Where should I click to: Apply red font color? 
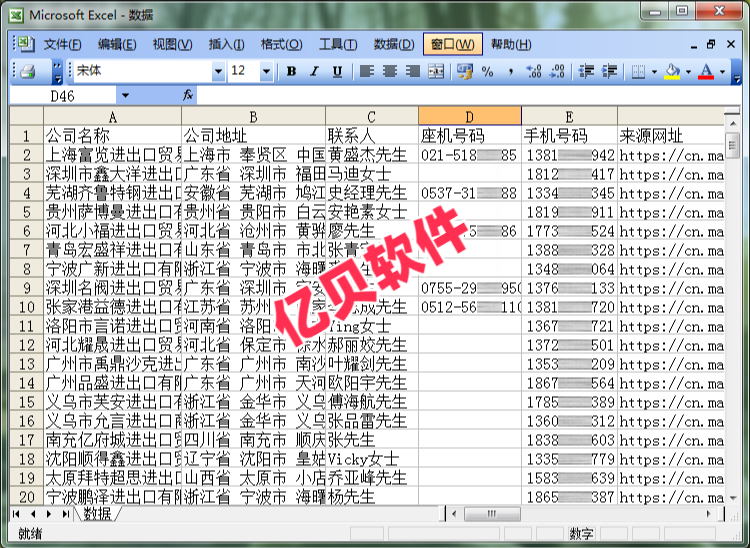coord(706,72)
